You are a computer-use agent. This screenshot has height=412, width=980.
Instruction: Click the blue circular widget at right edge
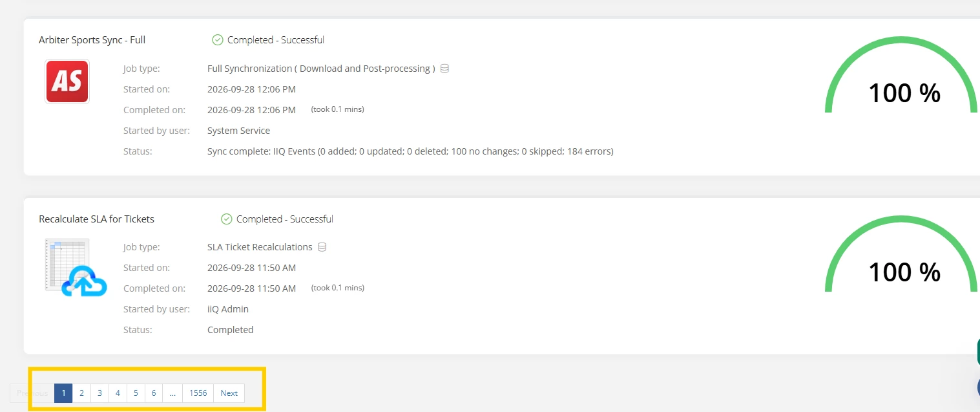coord(978,387)
